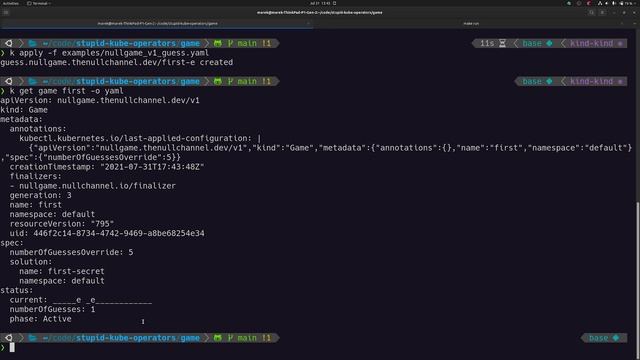Image resolution: width=640 pixels, height=360 pixels.
Task: Click 'numberOfGuessesOverride: 5' under spec
Action: click(x=71, y=252)
